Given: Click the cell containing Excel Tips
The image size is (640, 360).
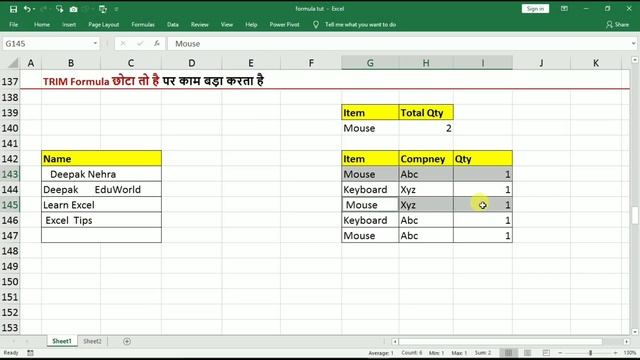Looking at the screenshot, I should (101, 220).
